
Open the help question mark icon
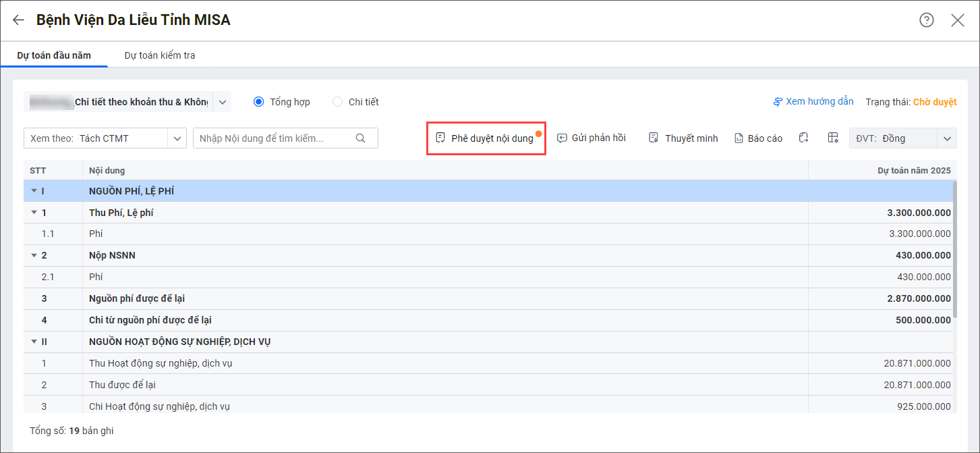click(927, 20)
